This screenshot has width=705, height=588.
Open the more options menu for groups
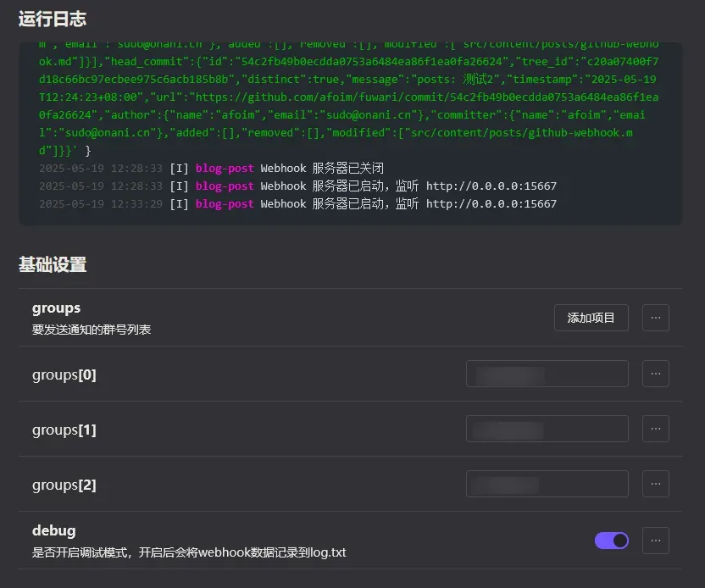tap(655, 318)
